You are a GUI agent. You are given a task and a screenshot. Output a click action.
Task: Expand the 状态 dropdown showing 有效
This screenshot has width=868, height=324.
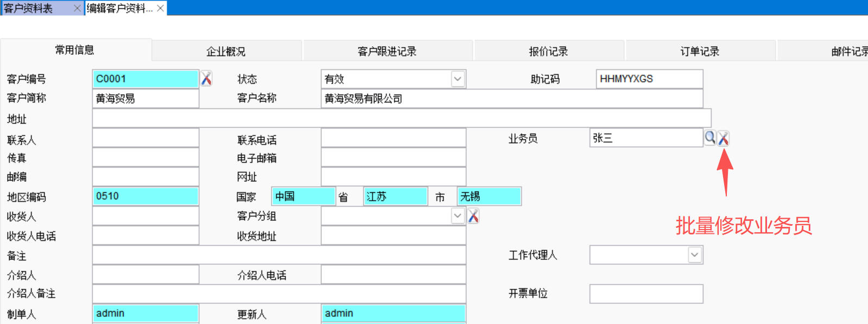(458, 79)
